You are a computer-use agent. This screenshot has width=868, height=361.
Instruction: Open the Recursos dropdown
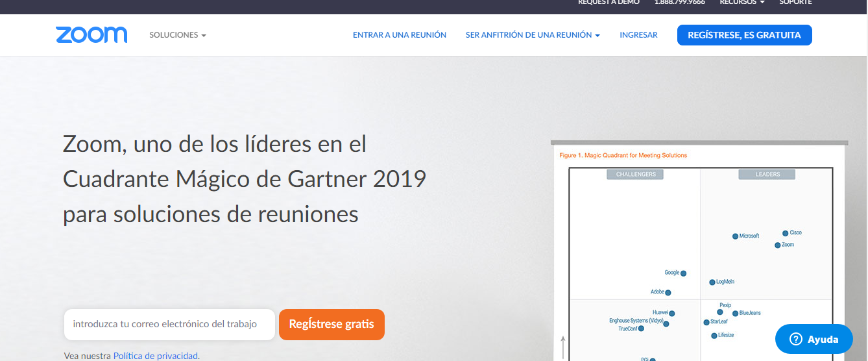[x=742, y=2]
